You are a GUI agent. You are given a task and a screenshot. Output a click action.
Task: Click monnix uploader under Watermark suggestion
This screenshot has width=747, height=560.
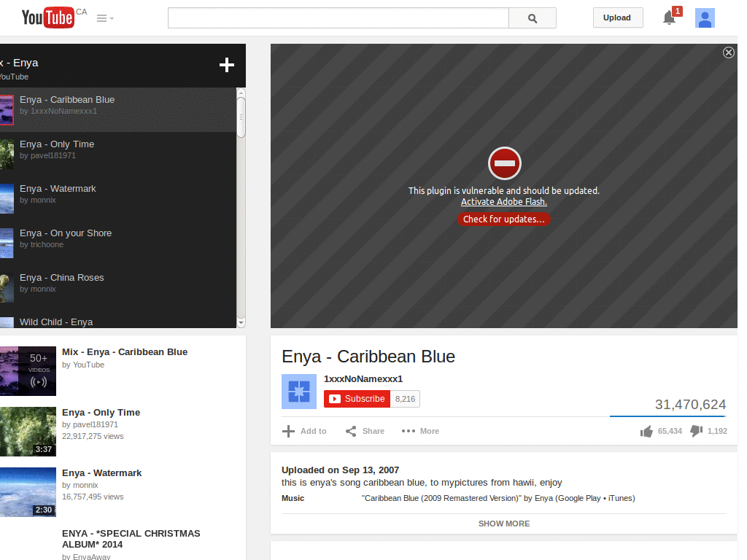(x=85, y=485)
